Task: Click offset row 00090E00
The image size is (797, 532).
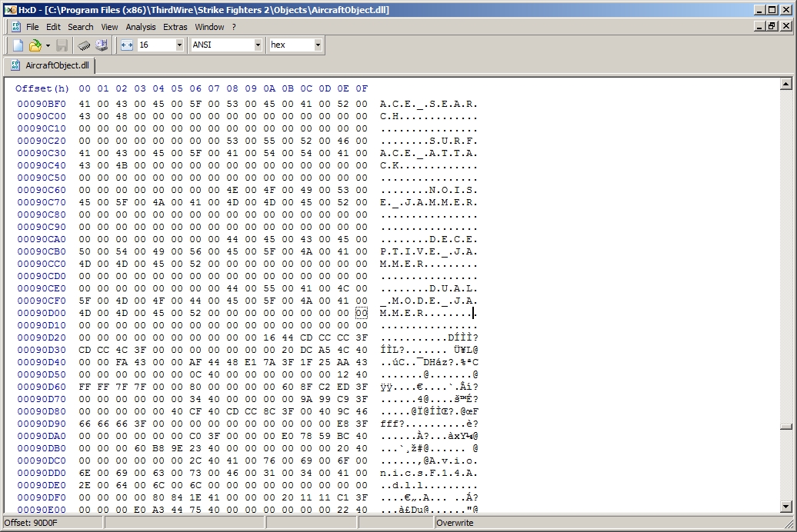Action: [x=42, y=509]
